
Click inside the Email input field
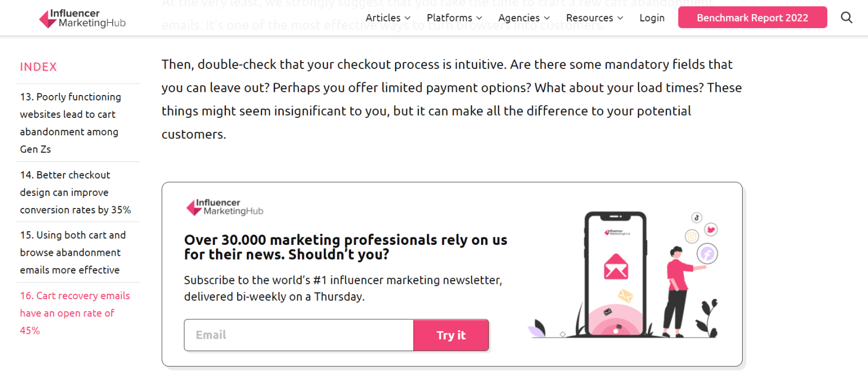(298, 335)
